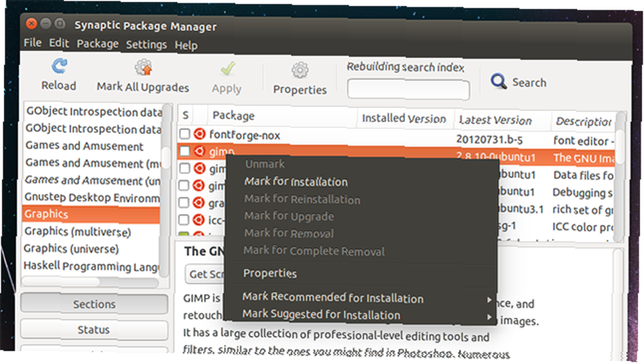Expand the Mark Recommended for Installation submenu arrow
644x363 pixels.
(x=489, y=300)
